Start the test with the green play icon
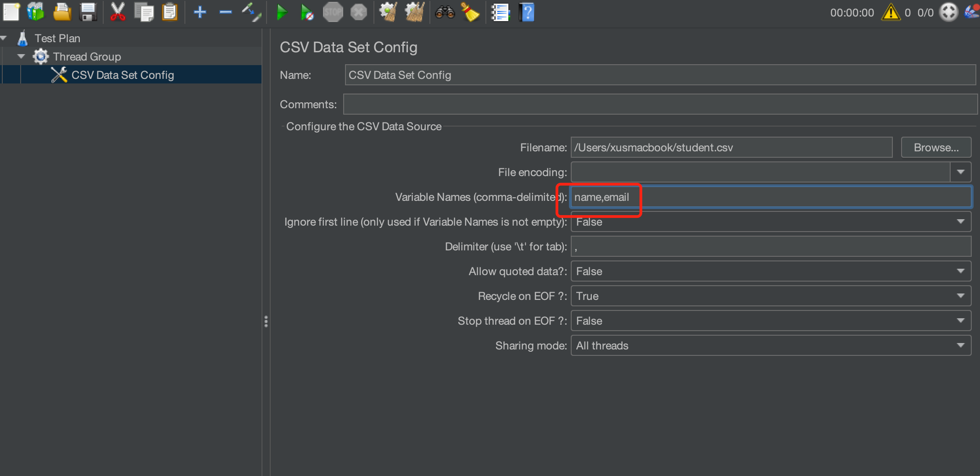Image resolution: width=980 pixels, height=476 pixels. (x=281, y=12)
